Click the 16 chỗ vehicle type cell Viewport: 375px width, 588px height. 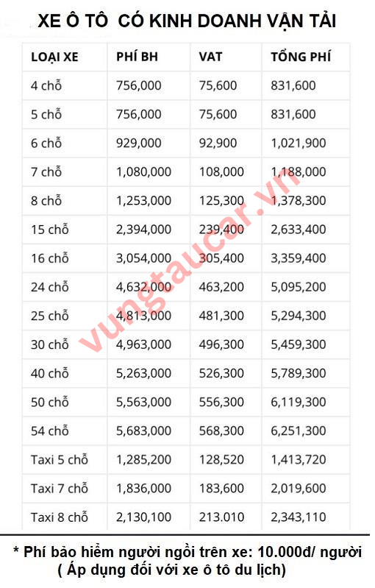tap(50, 258)
